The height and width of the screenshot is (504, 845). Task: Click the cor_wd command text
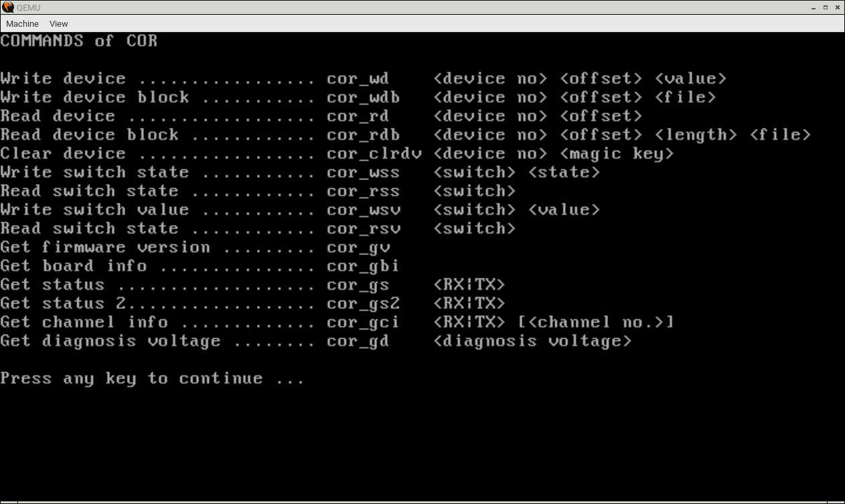point(358,79)
